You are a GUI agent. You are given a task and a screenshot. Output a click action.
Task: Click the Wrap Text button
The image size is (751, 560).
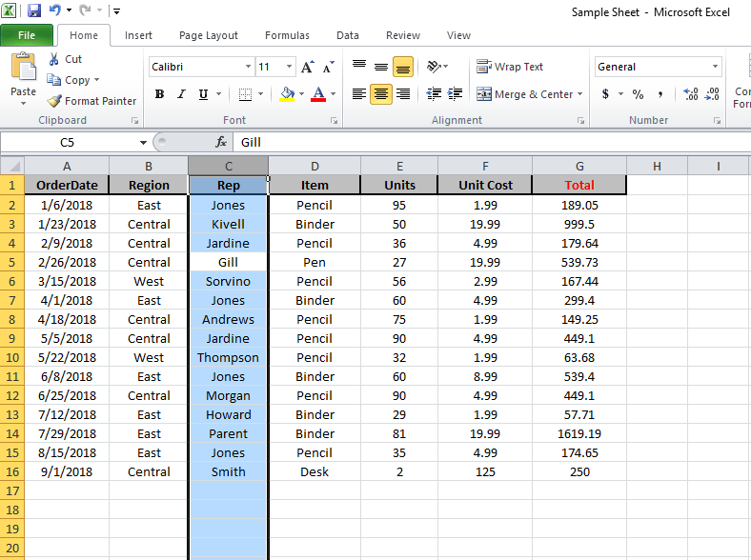510,67
